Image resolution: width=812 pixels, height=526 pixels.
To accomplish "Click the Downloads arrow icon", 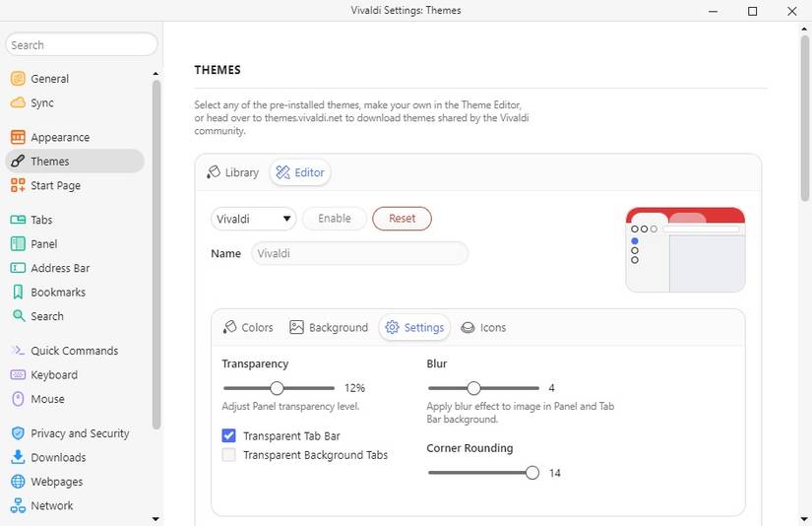I will [18, 457].
